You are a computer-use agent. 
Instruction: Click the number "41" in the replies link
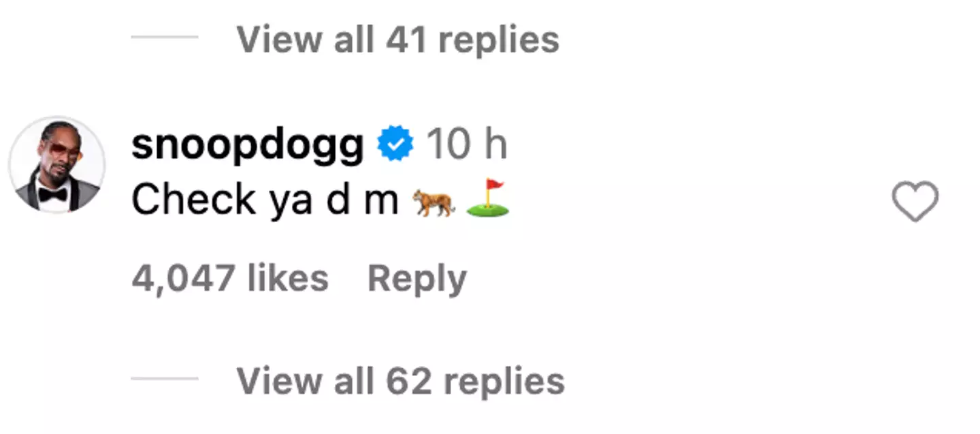point(407,40)
